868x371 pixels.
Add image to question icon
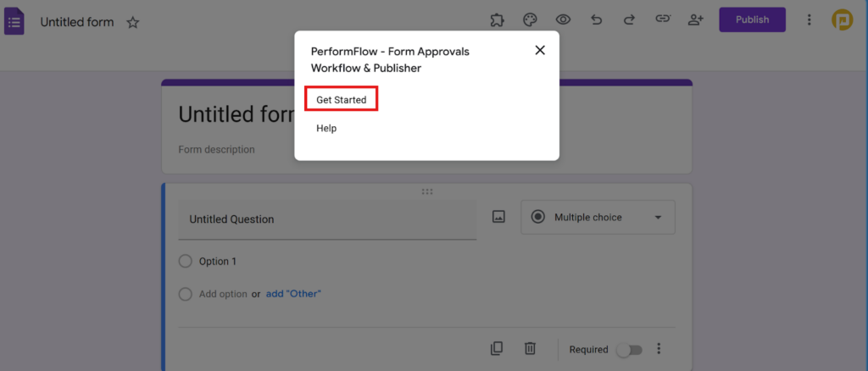498,217
